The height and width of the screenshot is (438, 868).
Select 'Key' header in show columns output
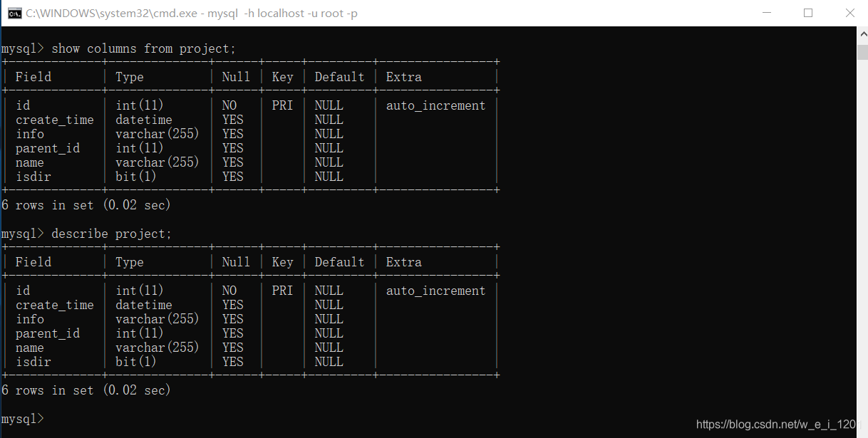[x=282, y=77]
